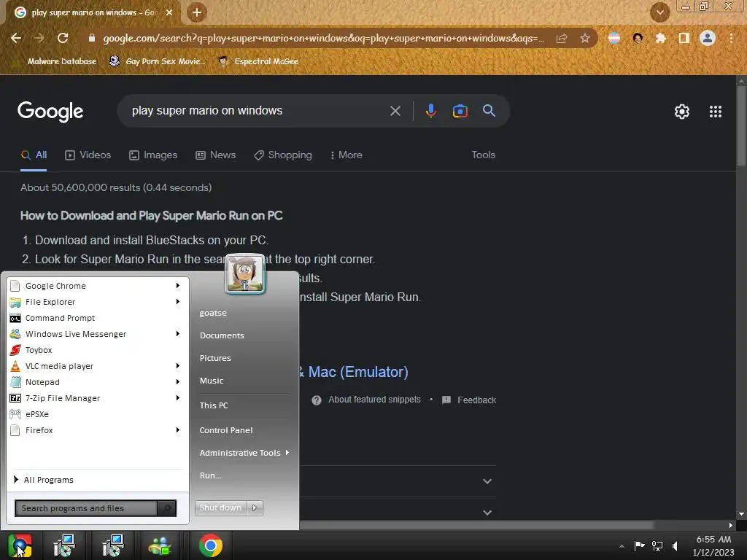Viewport: 747px width, 560px height.
Task: Select the Shopping results tab
Action: (x=283, y=155)
